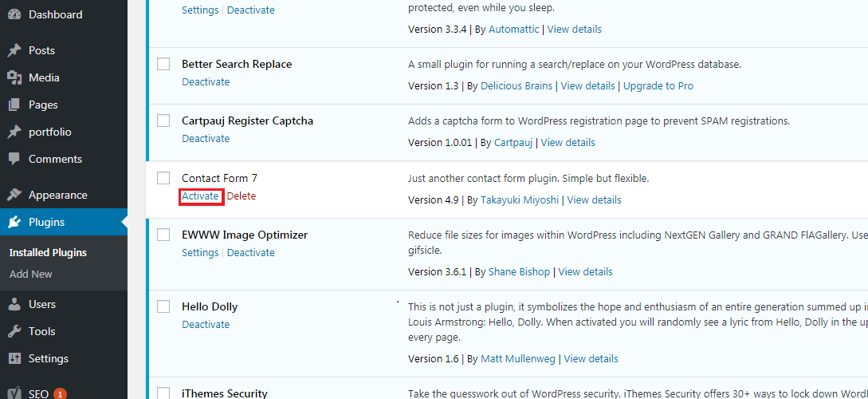Open the Shane Bishop author link
The width and height of the screenshot is (868, 399).
pyautogui.click(x=519, y=272)
